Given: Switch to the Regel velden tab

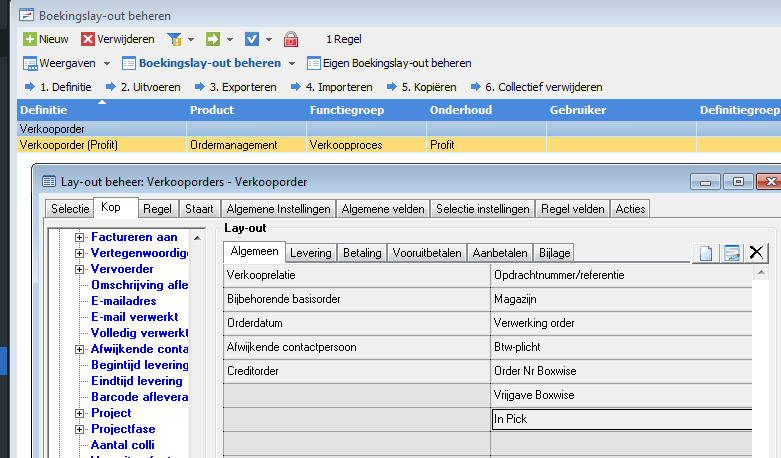Looking at the screenshot, I should point(572,209).
